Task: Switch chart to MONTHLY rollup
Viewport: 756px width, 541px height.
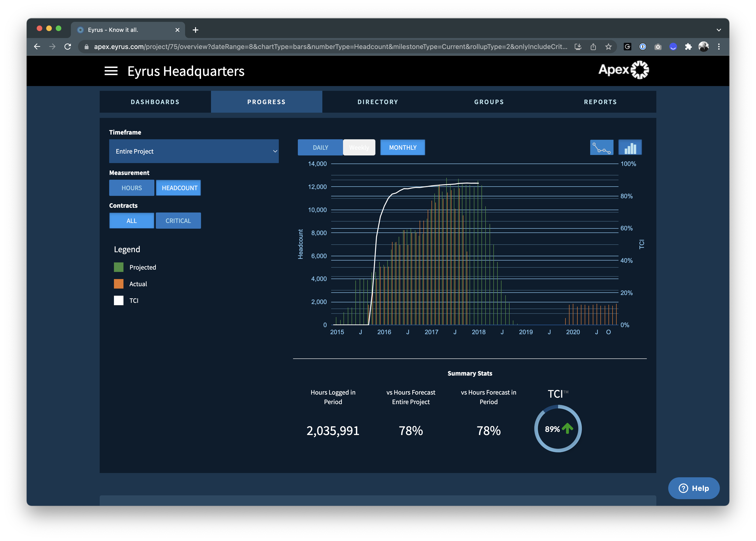Action: click(403, 148)
